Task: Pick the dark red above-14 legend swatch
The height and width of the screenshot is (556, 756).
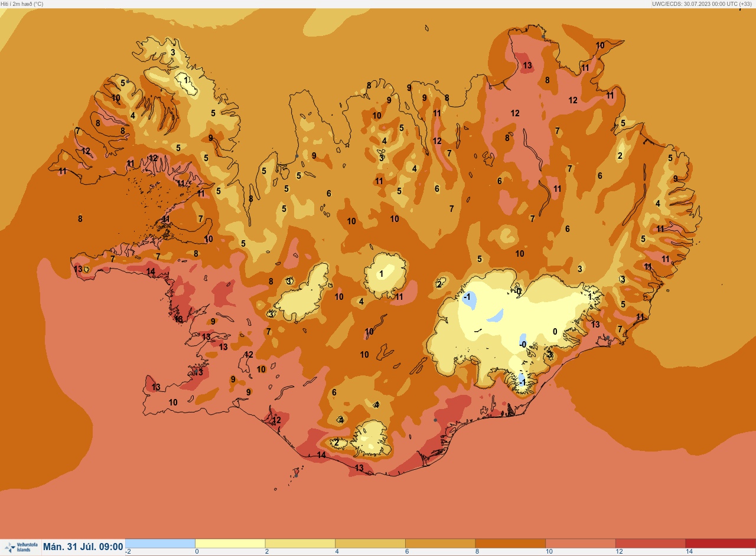Action: [x=720, y=543]
